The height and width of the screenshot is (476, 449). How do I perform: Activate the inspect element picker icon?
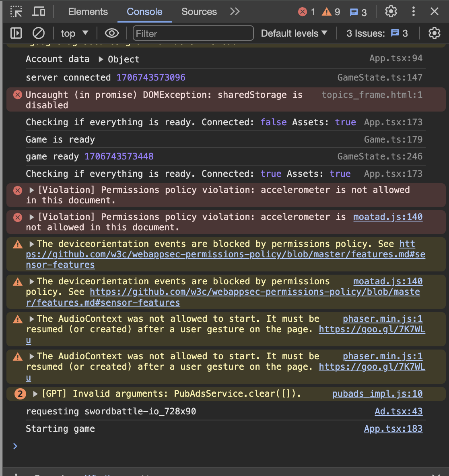[16, 12]
